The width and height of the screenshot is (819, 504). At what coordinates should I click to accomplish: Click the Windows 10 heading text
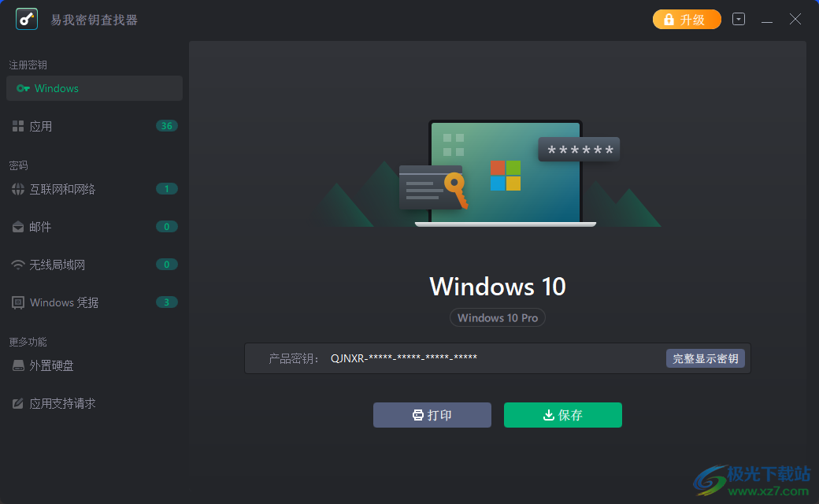(x=498, y=286)
